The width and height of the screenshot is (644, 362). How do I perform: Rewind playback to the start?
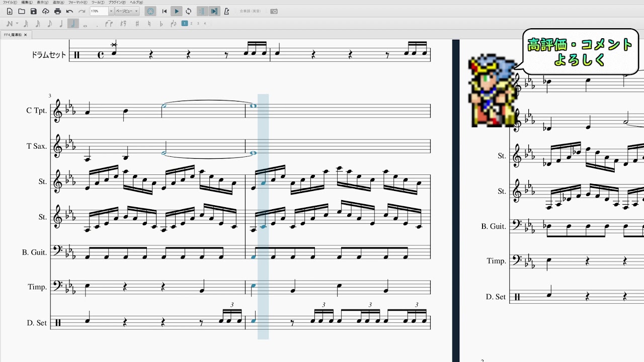164,11
